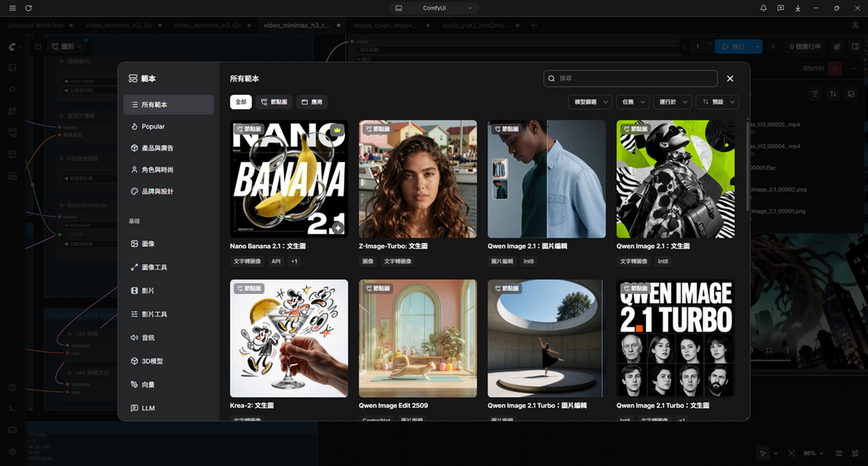Filter templates by 應用 chip

(312, 102)
